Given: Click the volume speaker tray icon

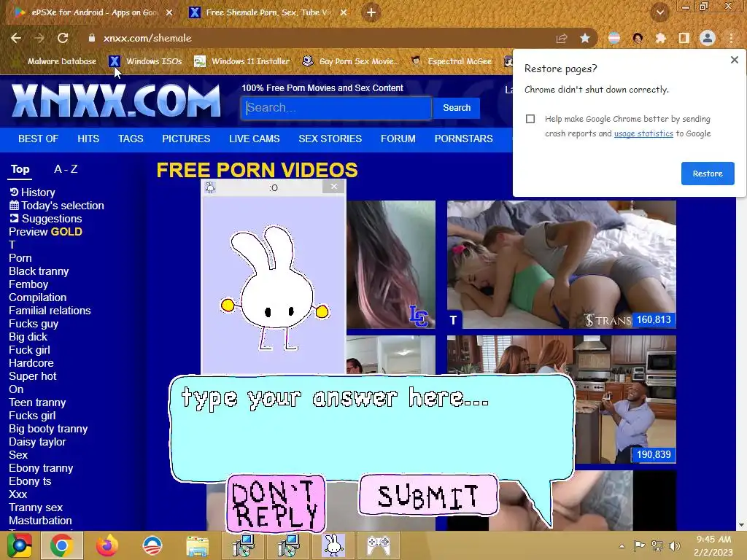Looking at the screenshot, I should (x=674, y=546).
